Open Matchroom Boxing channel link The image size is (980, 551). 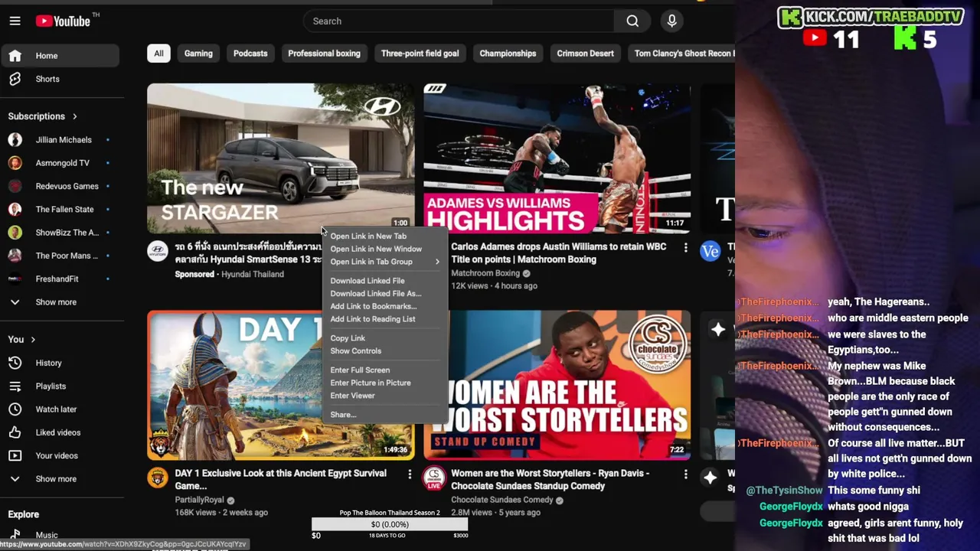[x=485, y=273]
